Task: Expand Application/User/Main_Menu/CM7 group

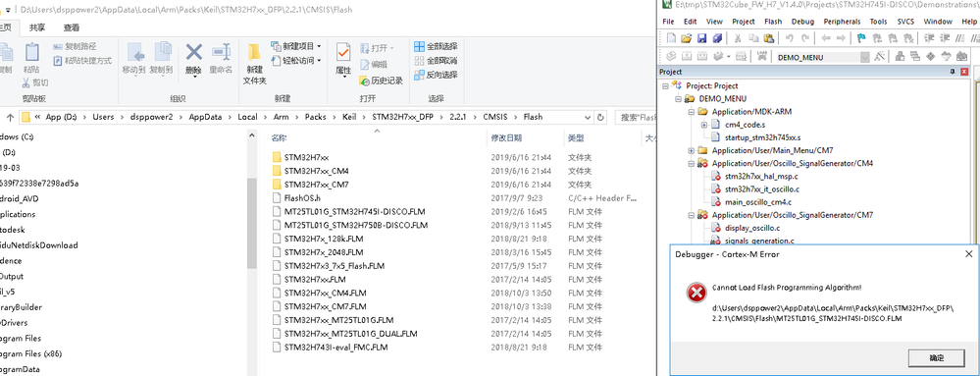Action: pyautogui.click(x=692, y=150)
